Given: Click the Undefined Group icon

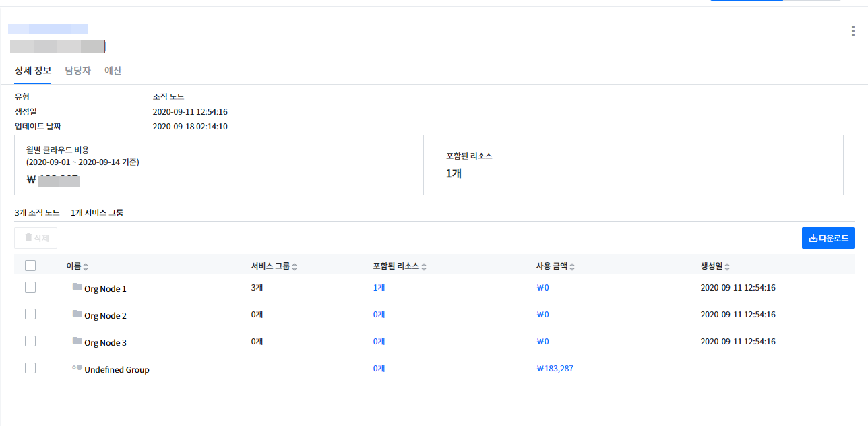Looking at the screenshot, I should tap(77, 368).
